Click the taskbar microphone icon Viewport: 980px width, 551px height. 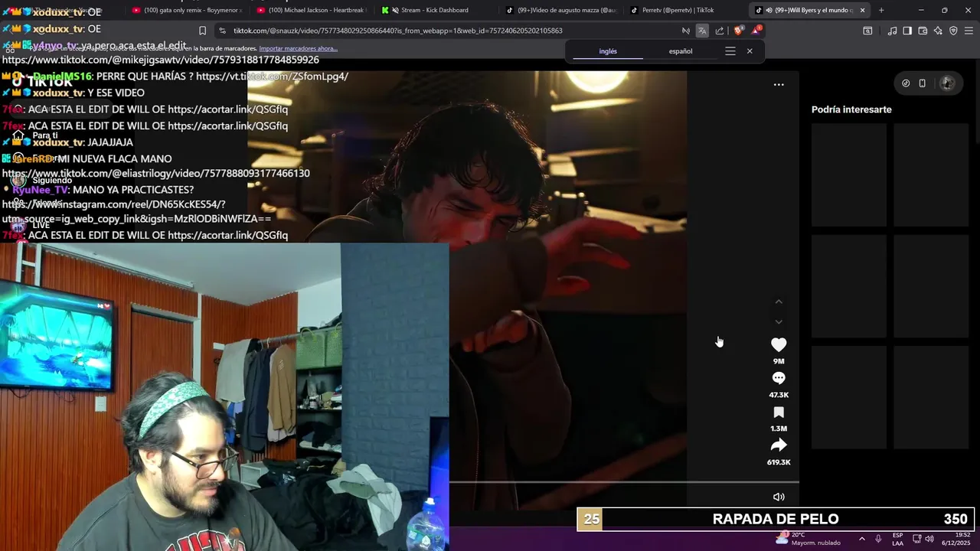coord(878,539)
